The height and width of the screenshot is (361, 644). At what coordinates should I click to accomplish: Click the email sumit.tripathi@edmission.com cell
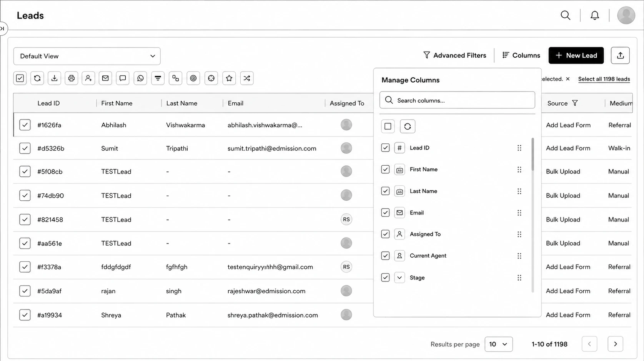point(272,148)
